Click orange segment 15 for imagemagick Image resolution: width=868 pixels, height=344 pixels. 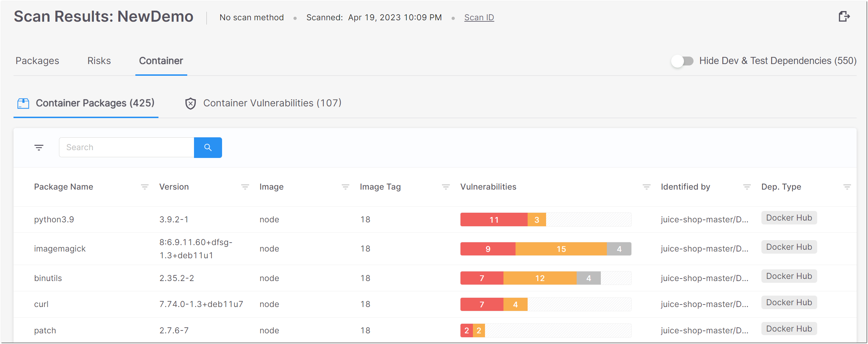pyautogui.click(x=561, y=249)
